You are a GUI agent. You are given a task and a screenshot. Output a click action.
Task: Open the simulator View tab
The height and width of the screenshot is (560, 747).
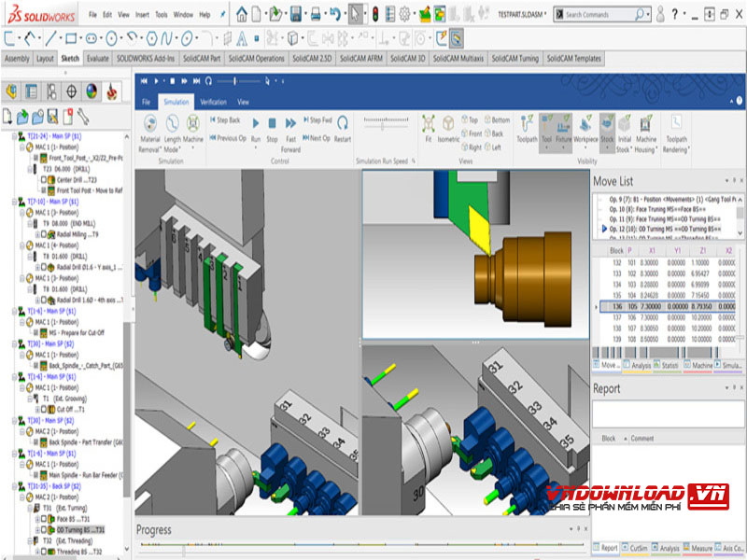(243, 102)
